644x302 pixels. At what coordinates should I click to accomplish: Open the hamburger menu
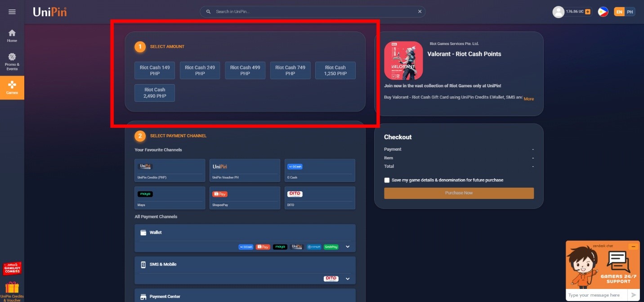(12, 12)
